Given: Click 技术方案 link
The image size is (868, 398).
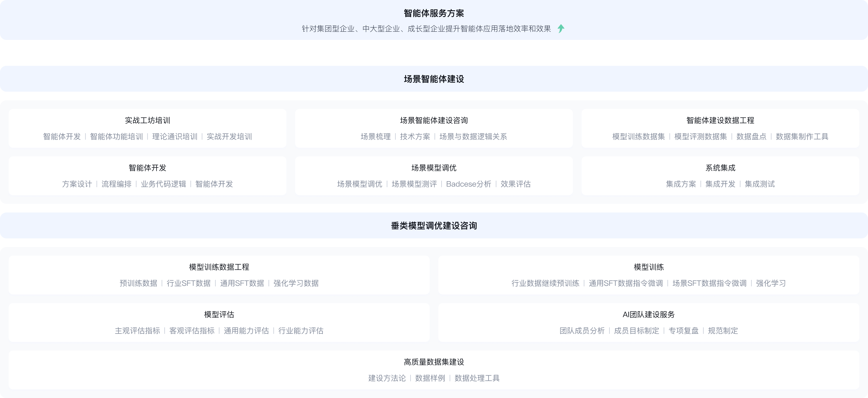Looking at the screenshot, I should click(x=415, y=137).
